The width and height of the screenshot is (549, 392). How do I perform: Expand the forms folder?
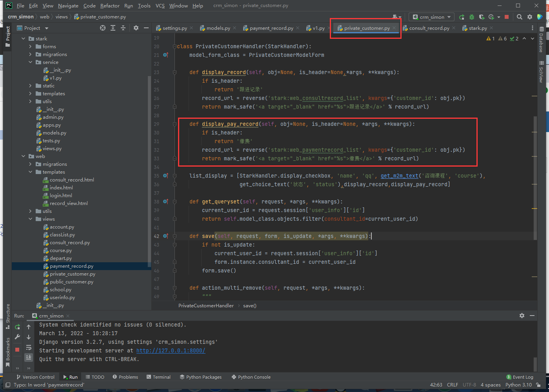[x=31, y=47]
